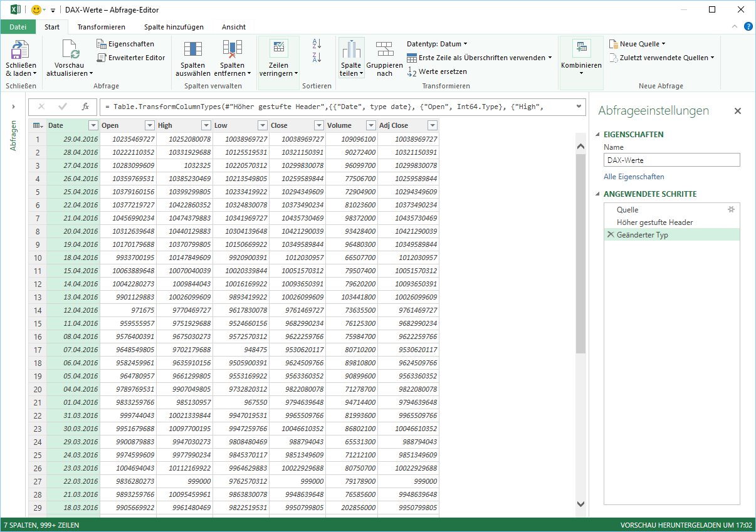Select the Höher gestufte Header step
This screenshot has height=532, width=756.
(654, 222)
